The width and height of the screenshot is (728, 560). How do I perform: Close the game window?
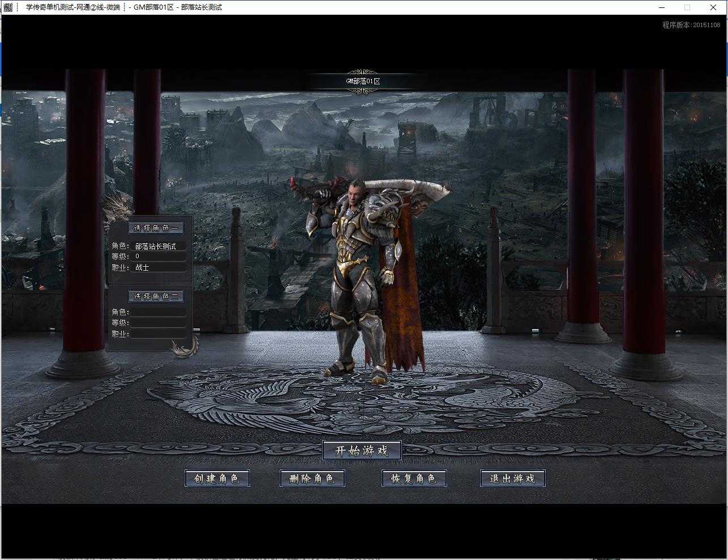coord(713,7)
